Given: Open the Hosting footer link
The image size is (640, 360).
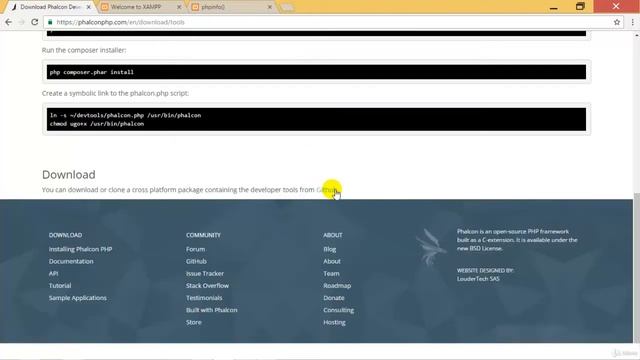Looking at the screenshot, I should coord(334,322).
